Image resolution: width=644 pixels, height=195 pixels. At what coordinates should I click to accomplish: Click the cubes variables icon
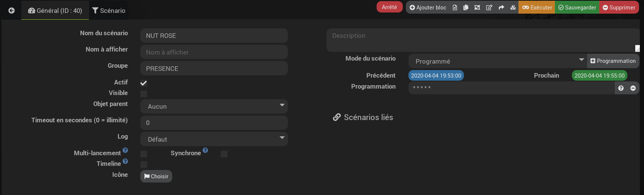(513, 8)
